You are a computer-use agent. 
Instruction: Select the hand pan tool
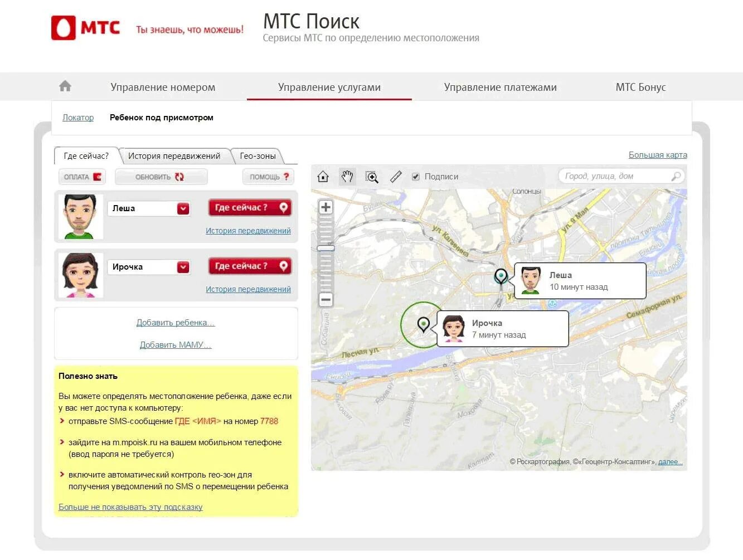(347, 177)
